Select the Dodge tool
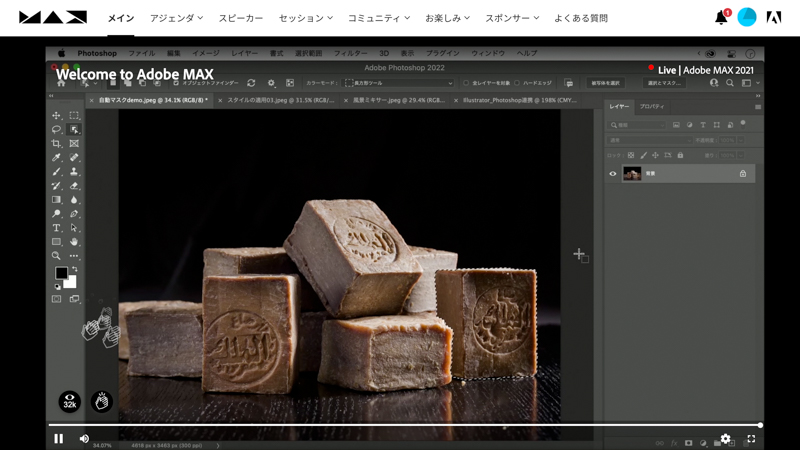Viewport: 800px width, 450px height. tap(56, 214)
